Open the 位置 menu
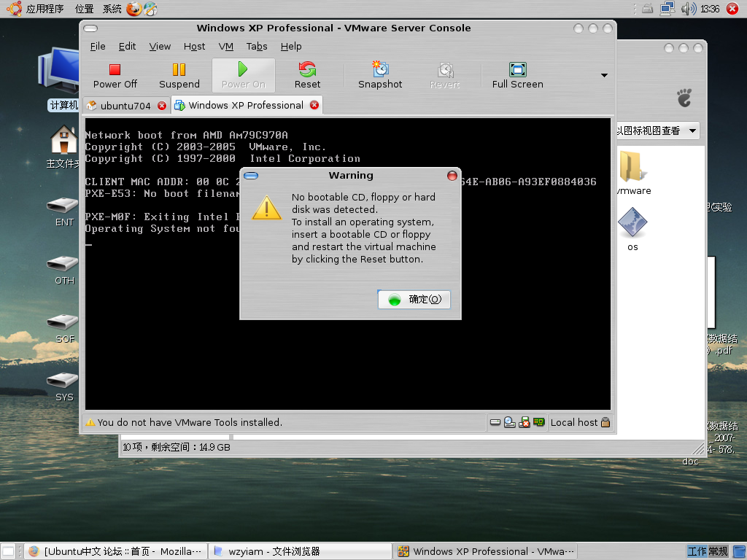 tap(85, 9)
